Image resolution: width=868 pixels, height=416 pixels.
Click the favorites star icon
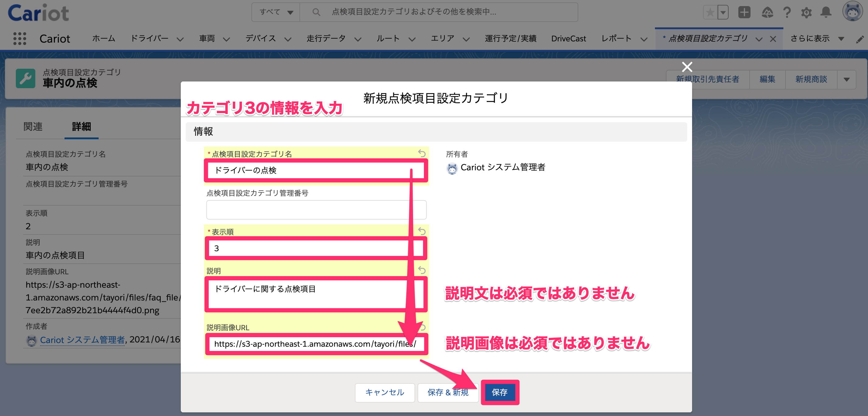(710, 13)
